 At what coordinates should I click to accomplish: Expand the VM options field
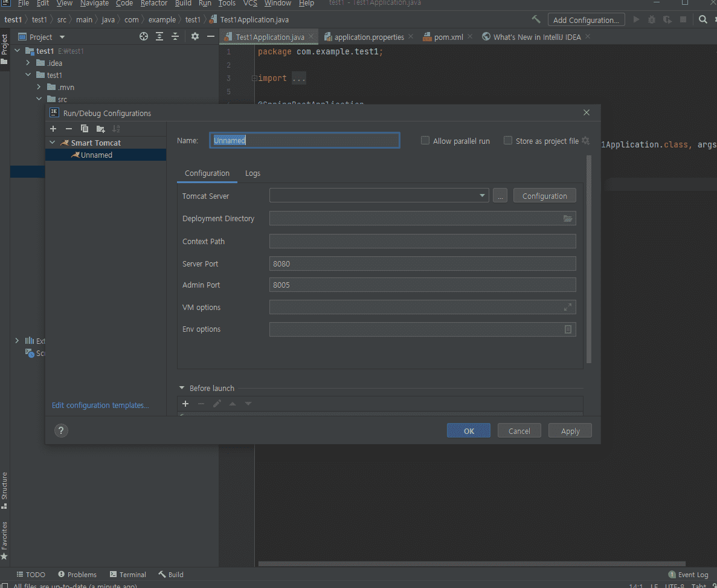pos(568,308)
